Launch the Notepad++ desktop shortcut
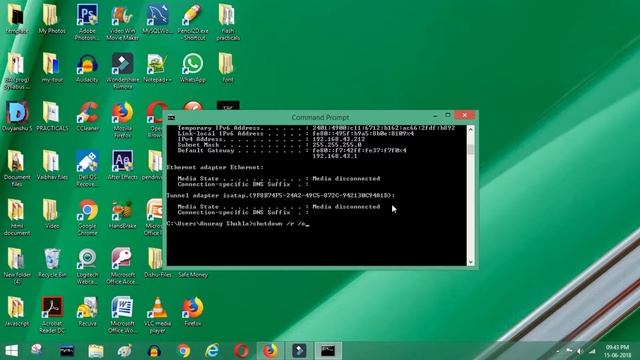Image resolution: width=640 pixels, height=360 pixels. [x=157, y=68]
